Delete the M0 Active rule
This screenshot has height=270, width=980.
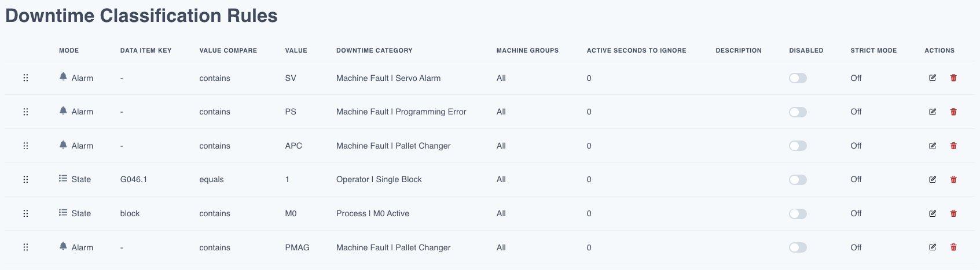click(953, 213)
